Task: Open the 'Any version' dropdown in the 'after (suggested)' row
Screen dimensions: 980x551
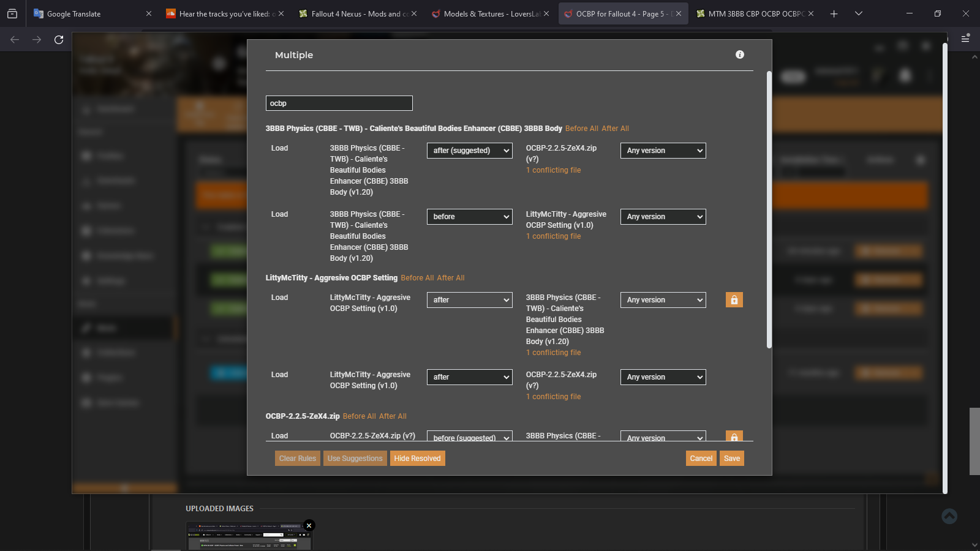Action: tap(663, 151)
